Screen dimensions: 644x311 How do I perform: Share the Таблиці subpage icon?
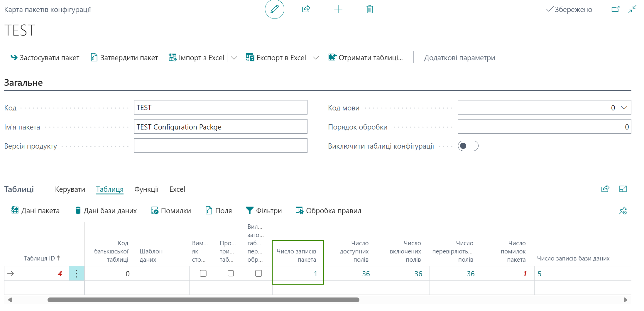tap(605, 189)
